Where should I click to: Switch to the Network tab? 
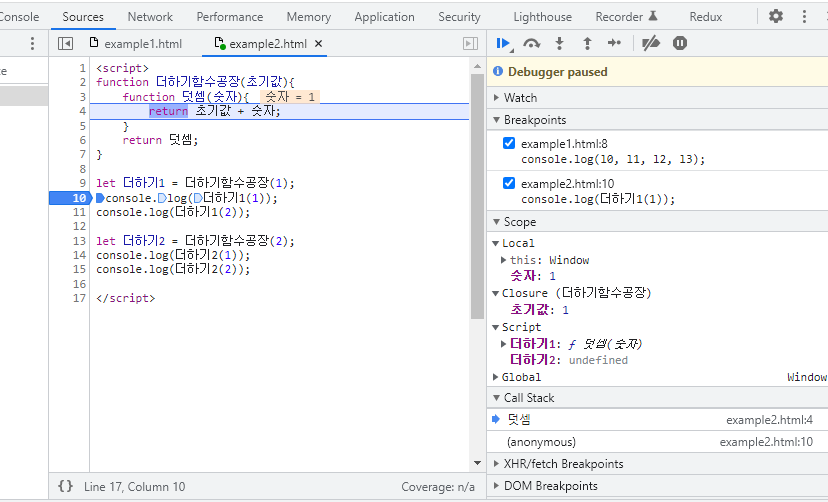pyautogui.click(x=150, y=17)
